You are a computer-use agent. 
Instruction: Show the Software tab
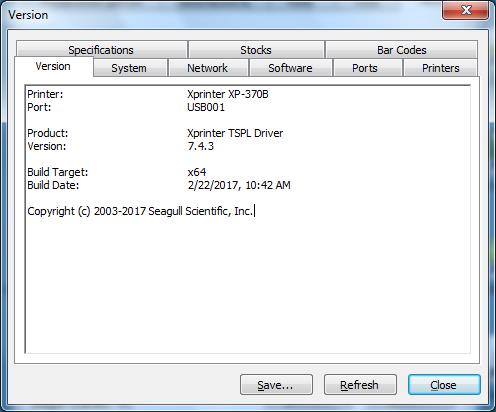(x=290, y=68)
